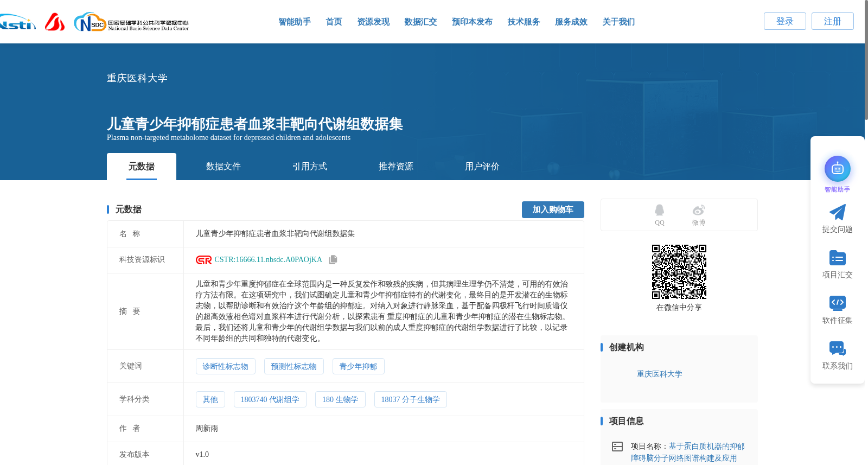
Task: Click the project info document icon
Action: pyautogui.click(x=617, y=447)
